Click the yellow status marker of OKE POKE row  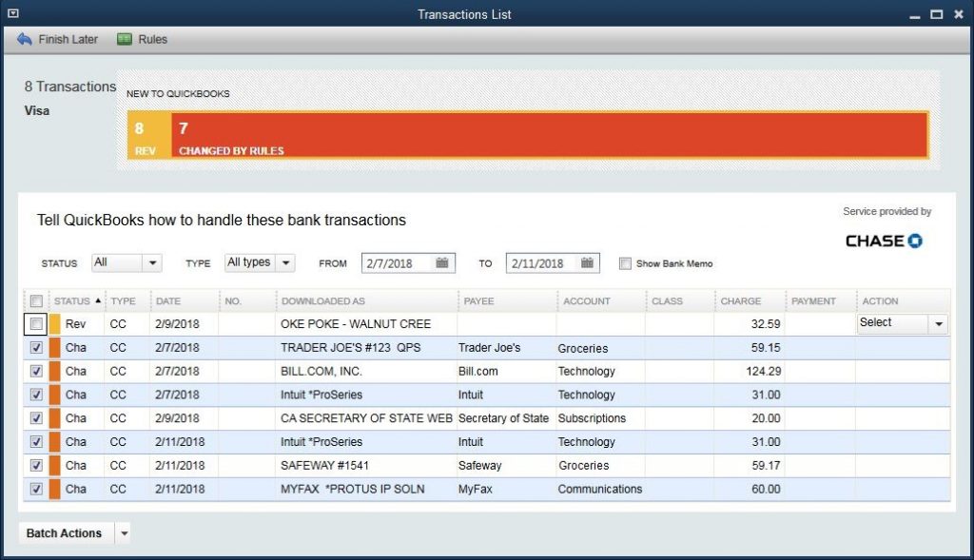tap(54, 324)
